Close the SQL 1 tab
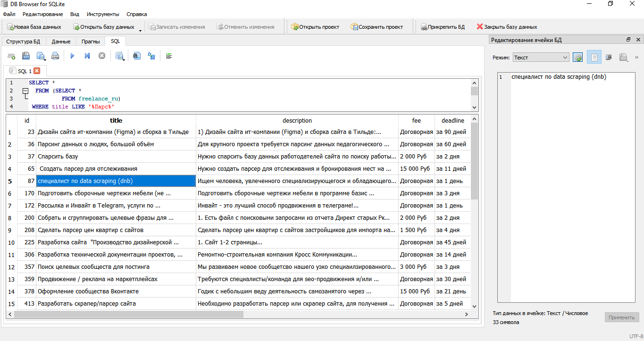 pyautogui.click(x=38, y=71)
